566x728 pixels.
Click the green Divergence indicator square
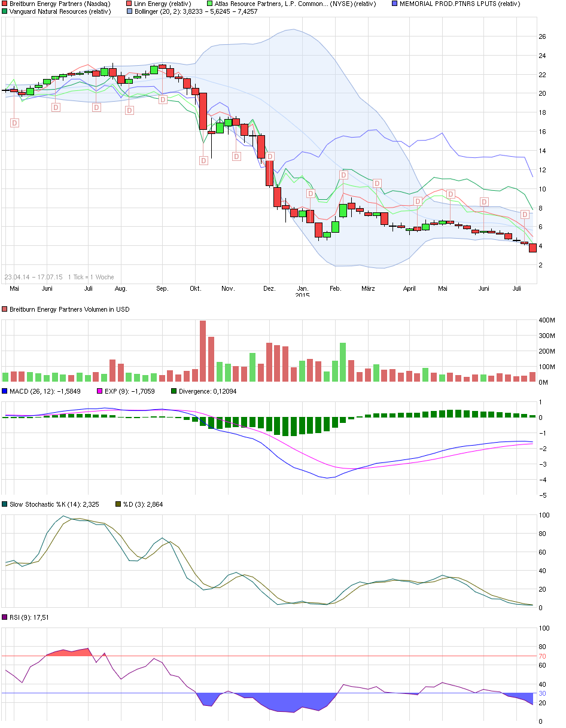pos(173,391)
